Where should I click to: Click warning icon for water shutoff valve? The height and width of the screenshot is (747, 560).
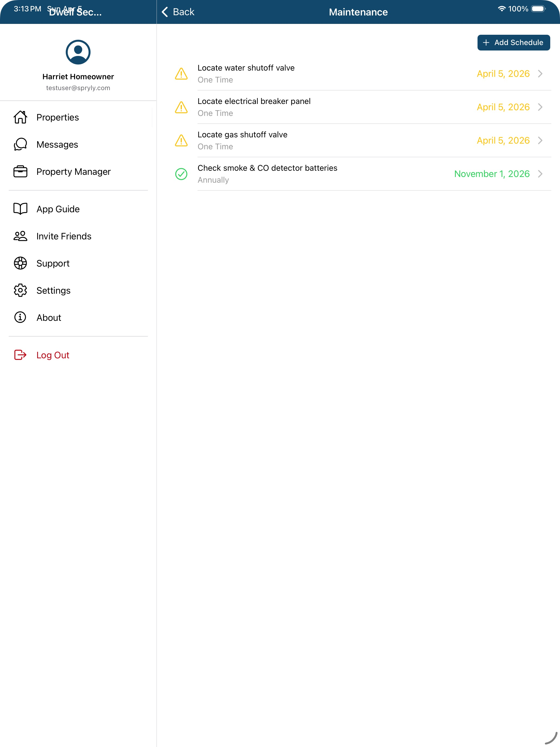coord(181,74)
